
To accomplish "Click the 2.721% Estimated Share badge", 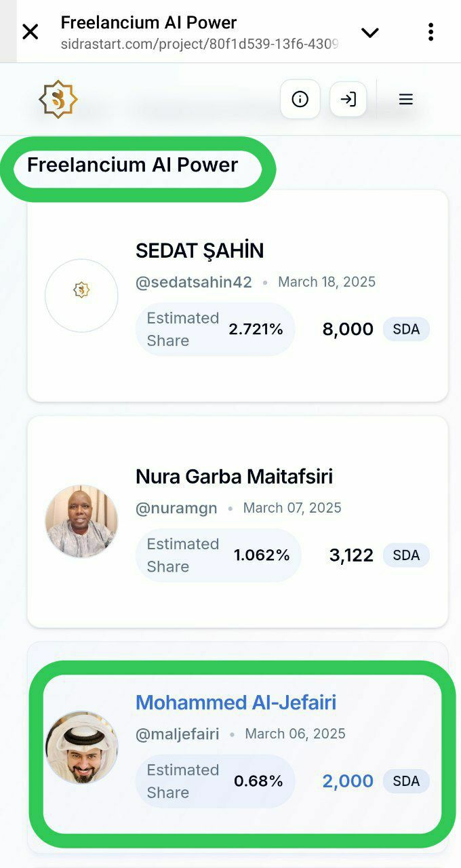I will 215,330.
